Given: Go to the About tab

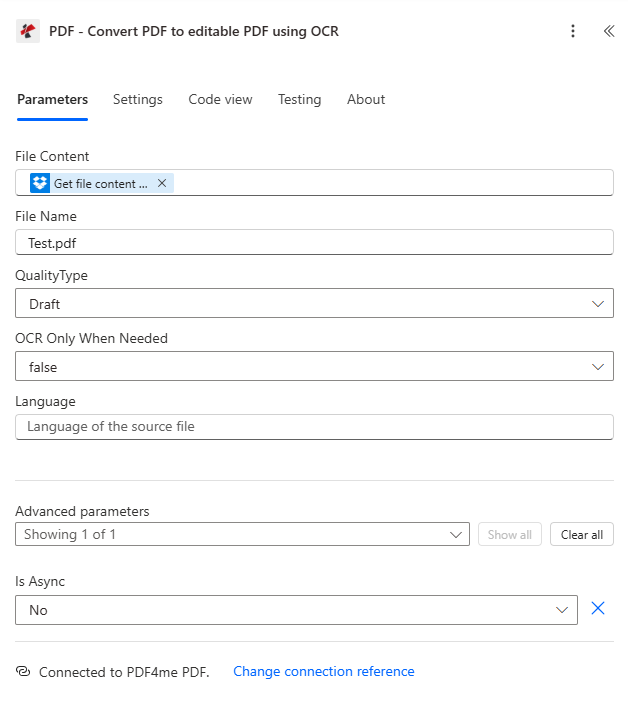Looking at the screenshot, I should (366, 99).
